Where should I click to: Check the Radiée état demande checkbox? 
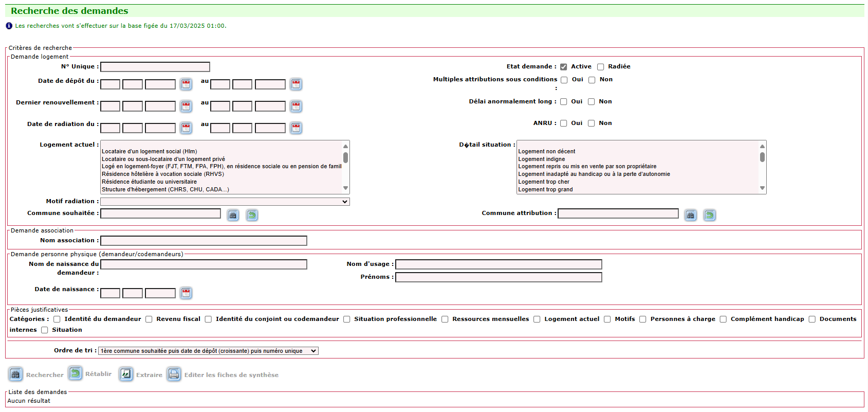600,67
